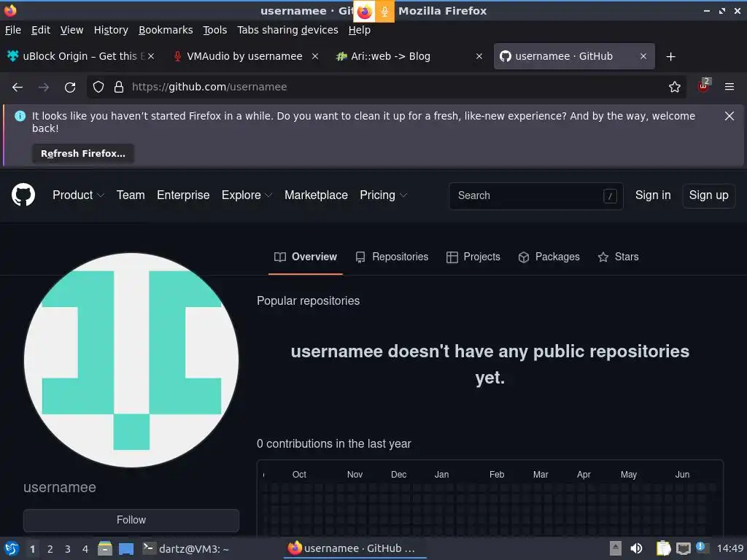This screenshot has width=747, height=560.
Task: Click '0 contributions in the last year' text
Action: point(334,444)
